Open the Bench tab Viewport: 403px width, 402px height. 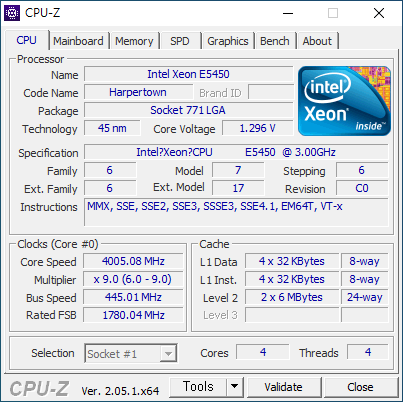(275, 41)
